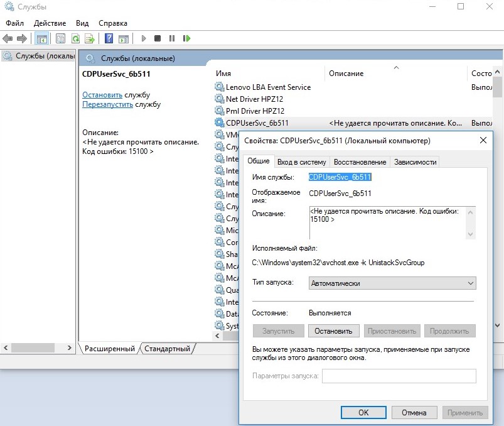
Task: Click the Запустить button
Action: tap(278, 331)
